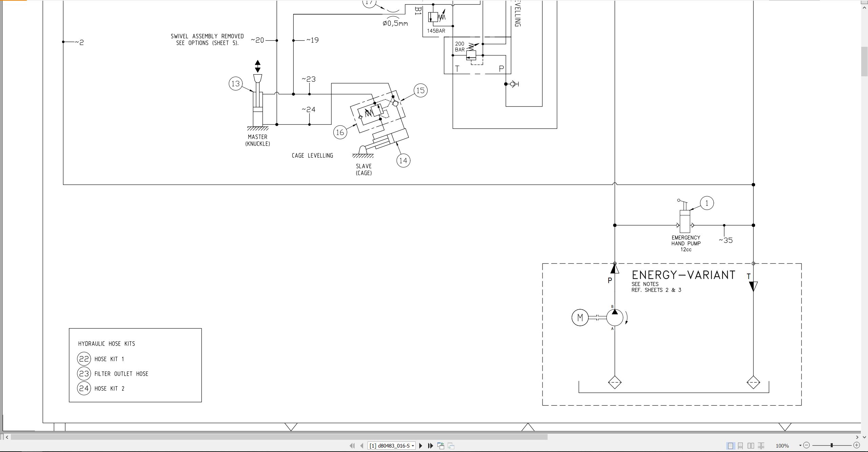The image size is (868, 452).
Task: Click the zoom out minus button
Action: pyautogui.click(x=807, y=445)
